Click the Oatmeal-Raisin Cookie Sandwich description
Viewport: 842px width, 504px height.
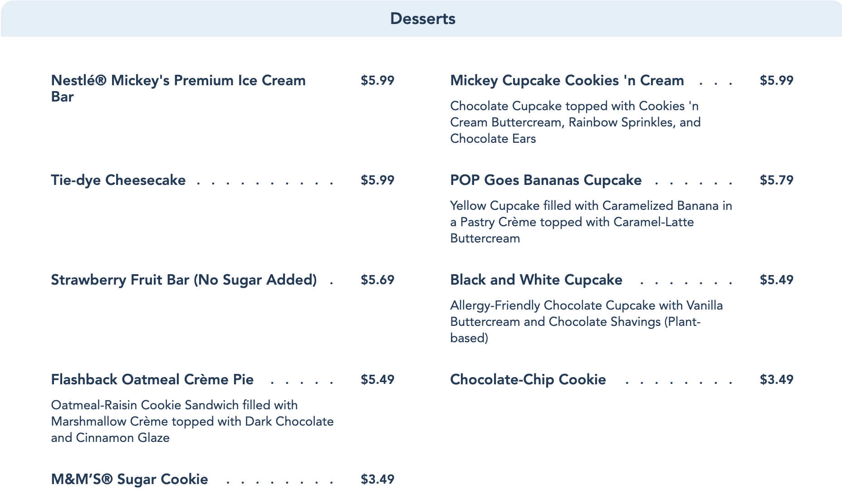(192, 421)
